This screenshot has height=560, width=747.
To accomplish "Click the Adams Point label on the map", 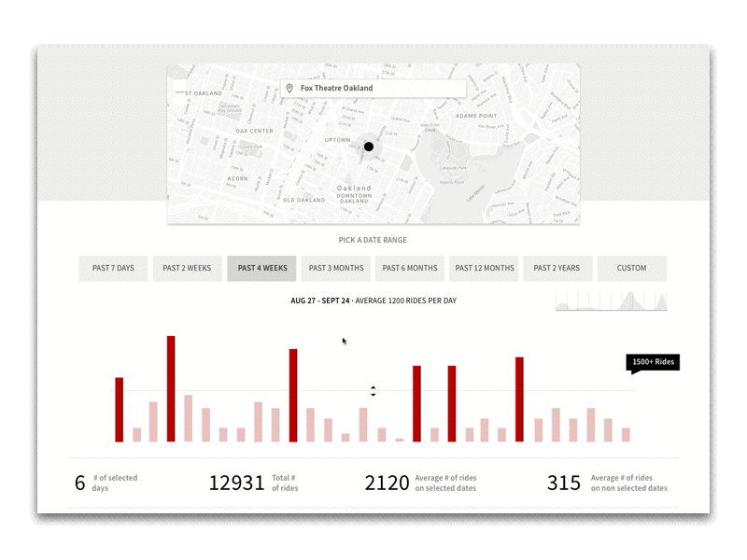I will point(476,116).
